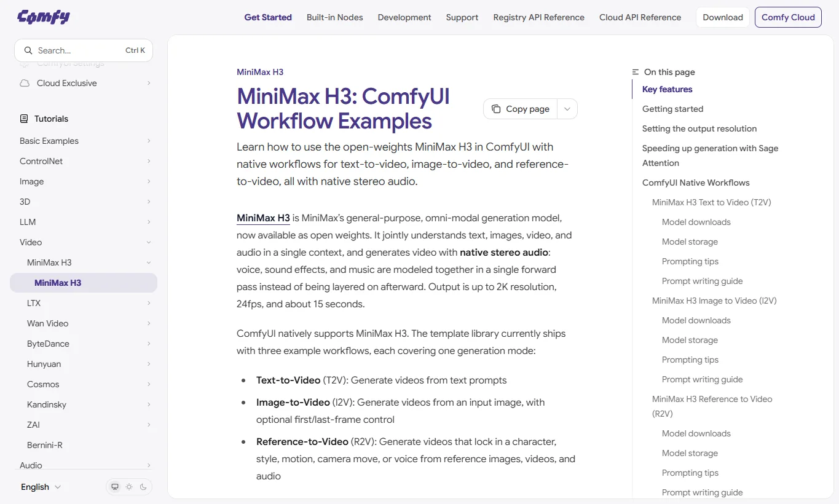Select the highlighted MiniMax H3 sidebar page
The width and height of the screenshot is (839, 504).
(x=84, y=283)
